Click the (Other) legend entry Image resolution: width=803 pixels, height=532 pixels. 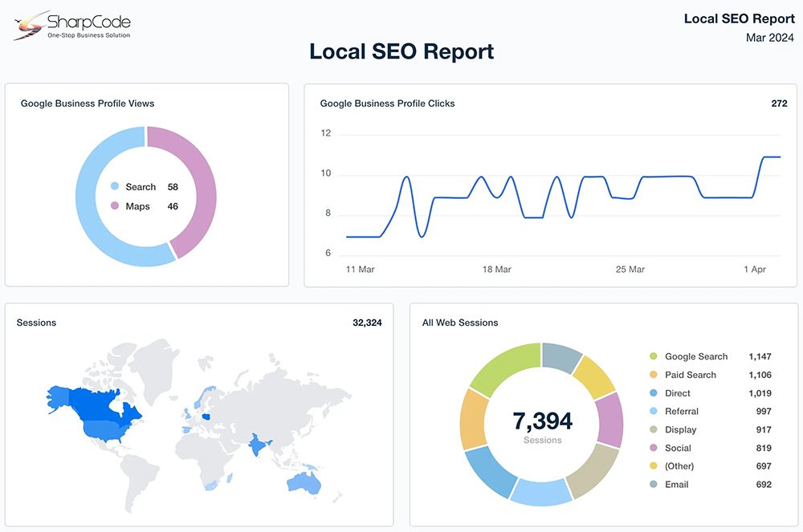coord(679,466)
